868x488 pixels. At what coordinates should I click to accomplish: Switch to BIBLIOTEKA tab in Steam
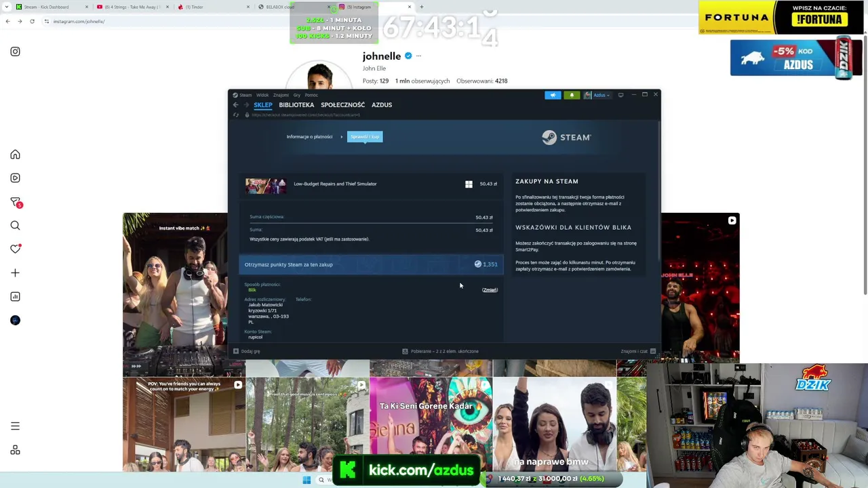click(296, 105)
